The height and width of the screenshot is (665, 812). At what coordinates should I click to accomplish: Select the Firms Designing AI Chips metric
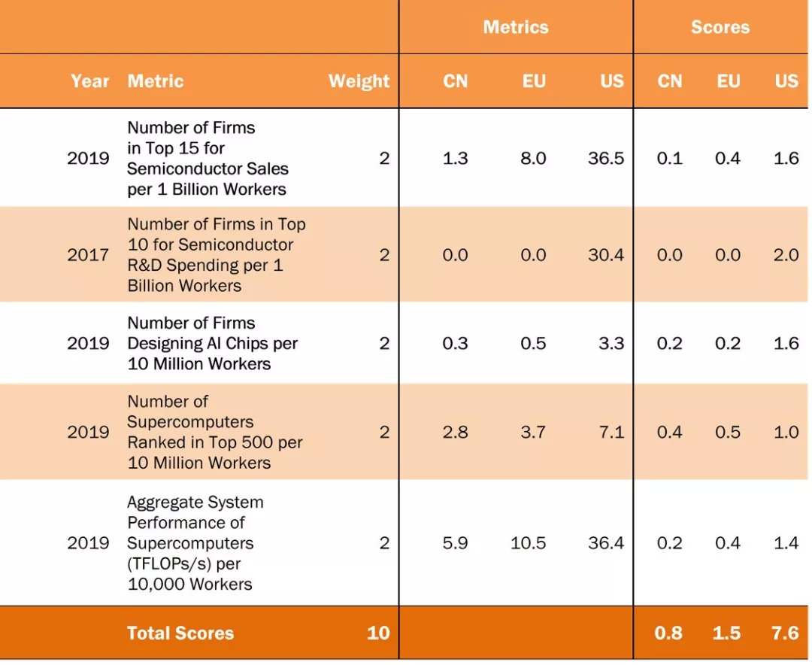point(212,343)
